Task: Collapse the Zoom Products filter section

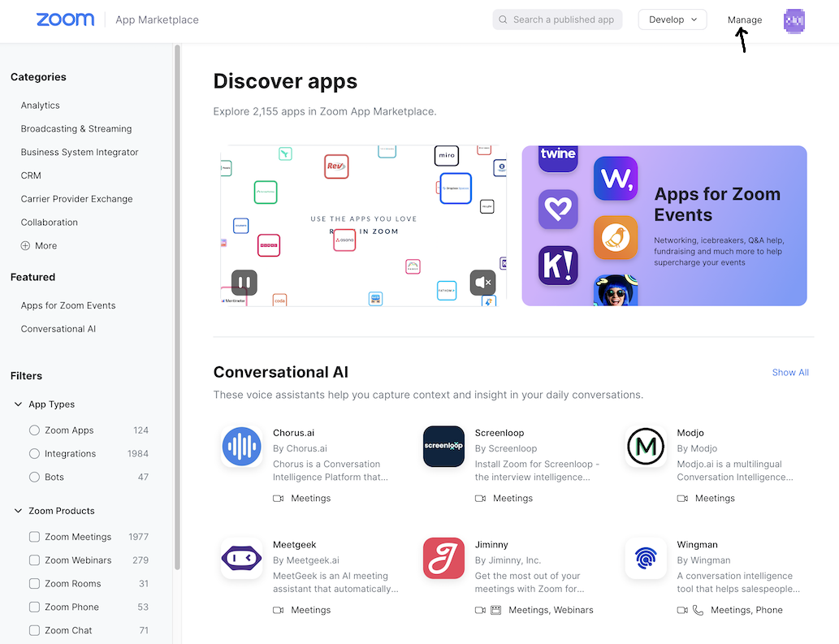Action: pos(18,511)
